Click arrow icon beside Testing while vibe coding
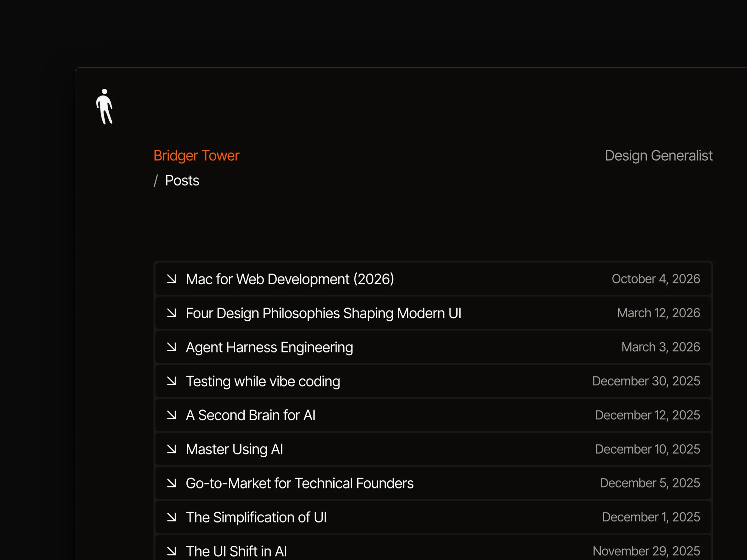The image size is (747, 560). point(171,381)
